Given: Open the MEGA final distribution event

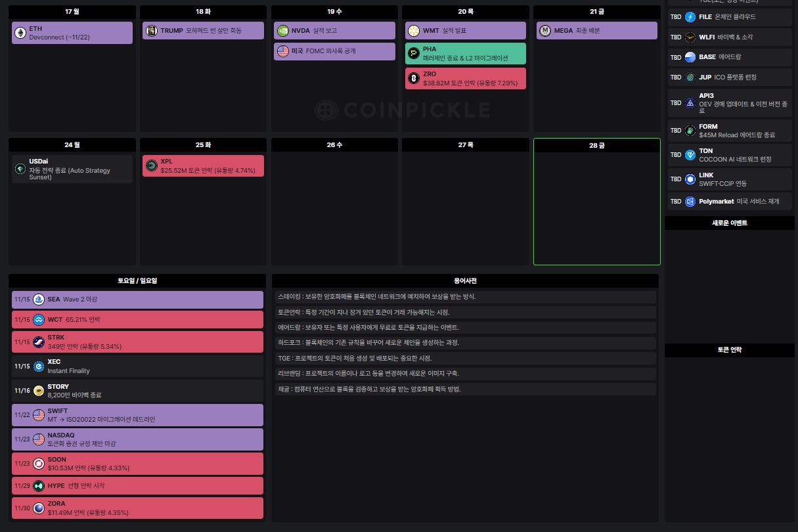Looking at the screenshot, I should (596, 30).
